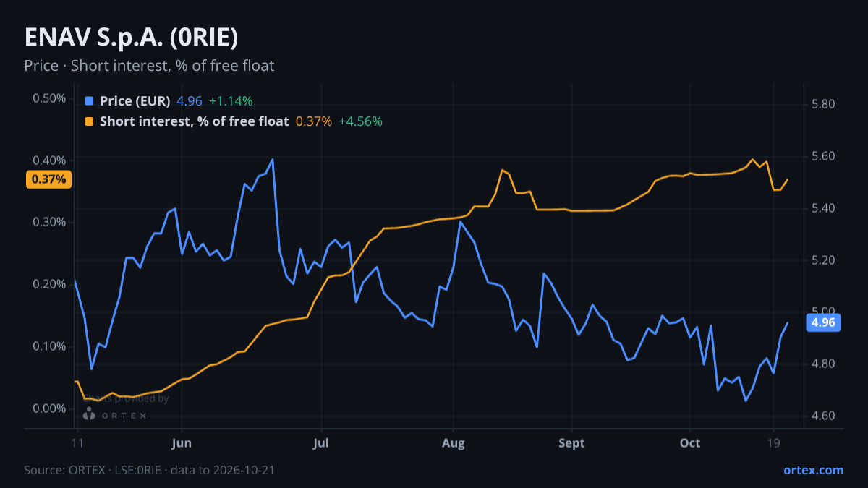This screenshot has width=868, height=488.
Task: Click the 0.20% left axis label
Action: pos(49,284)
